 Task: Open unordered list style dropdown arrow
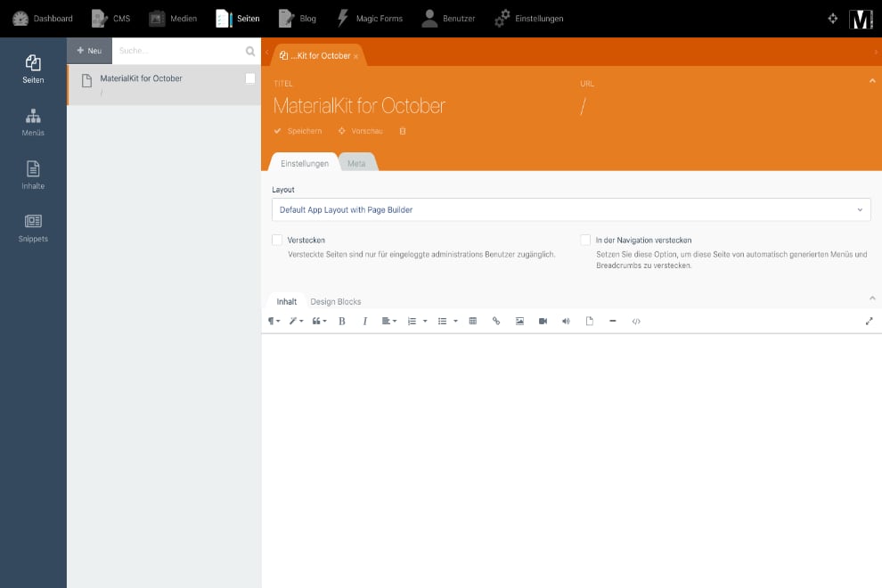tap(455, 322)
